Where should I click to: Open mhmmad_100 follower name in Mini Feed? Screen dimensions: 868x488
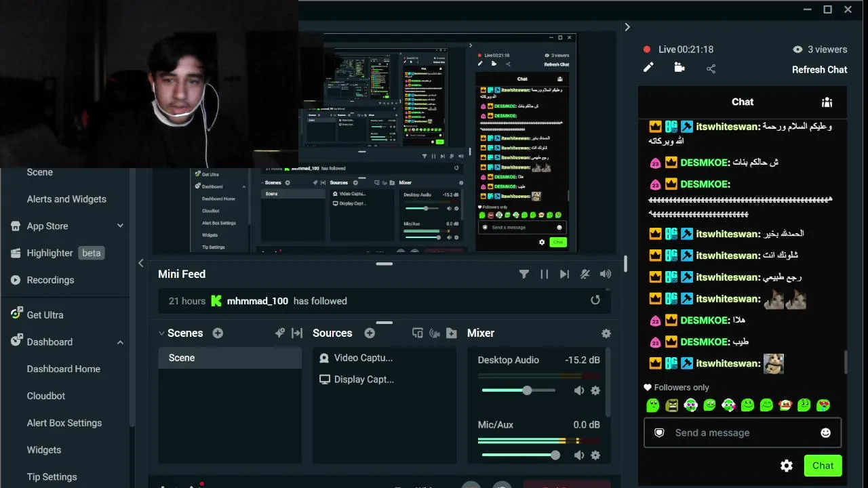click(258, 301)
